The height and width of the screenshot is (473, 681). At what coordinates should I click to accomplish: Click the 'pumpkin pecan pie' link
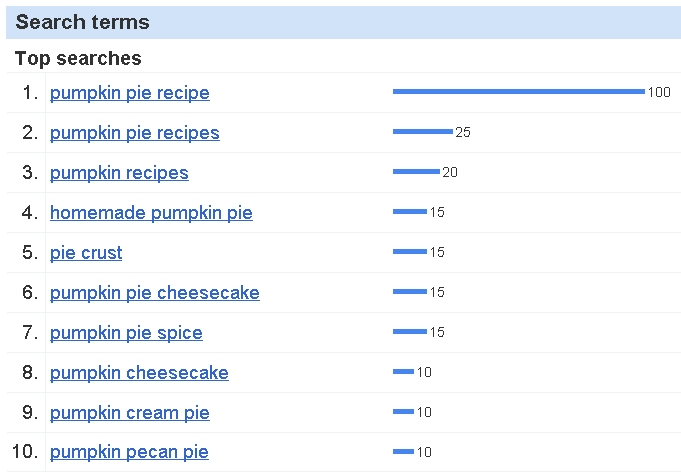pyautogui.click(x=129, y=452)
